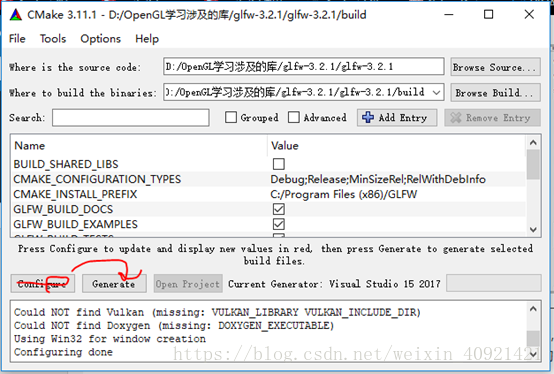Focus the source code path field
This screenshot has height=374, width=554.
[303, 66]
